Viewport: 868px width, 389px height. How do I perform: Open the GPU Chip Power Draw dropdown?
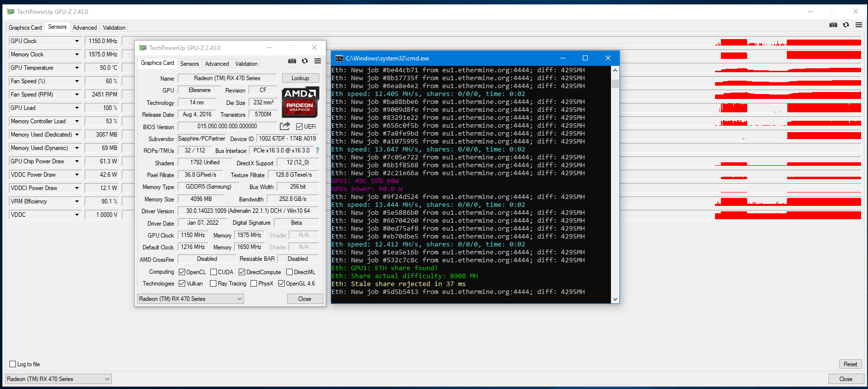tap(77, 161)
